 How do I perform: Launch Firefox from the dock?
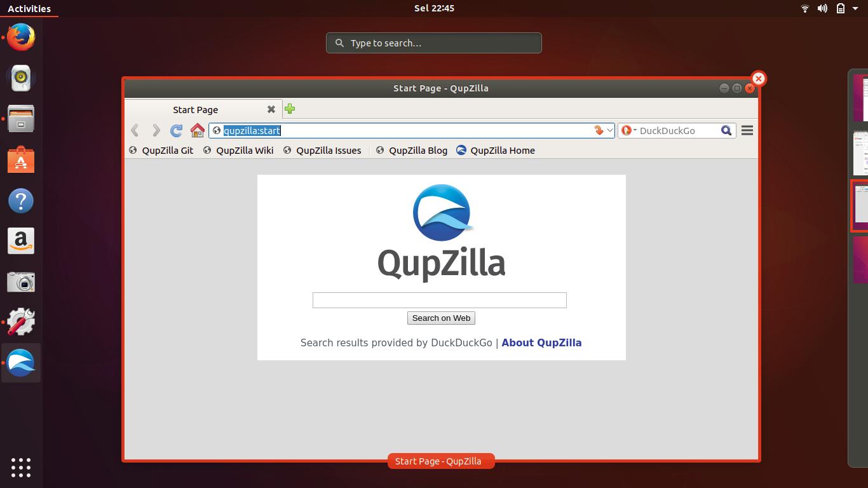pyautogui.click(x=21, y=37)
